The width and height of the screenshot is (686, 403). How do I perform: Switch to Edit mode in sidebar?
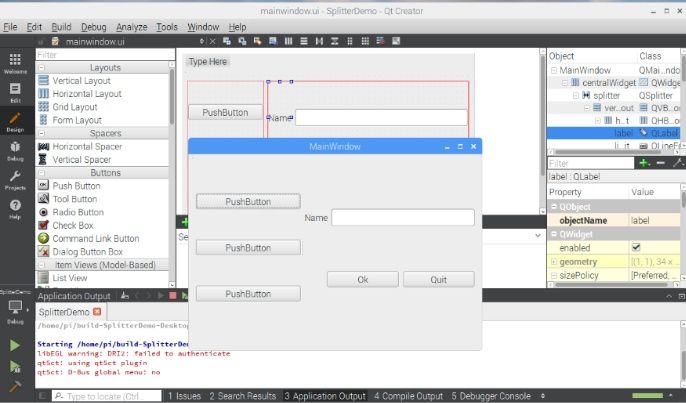(x=15, y=92)
